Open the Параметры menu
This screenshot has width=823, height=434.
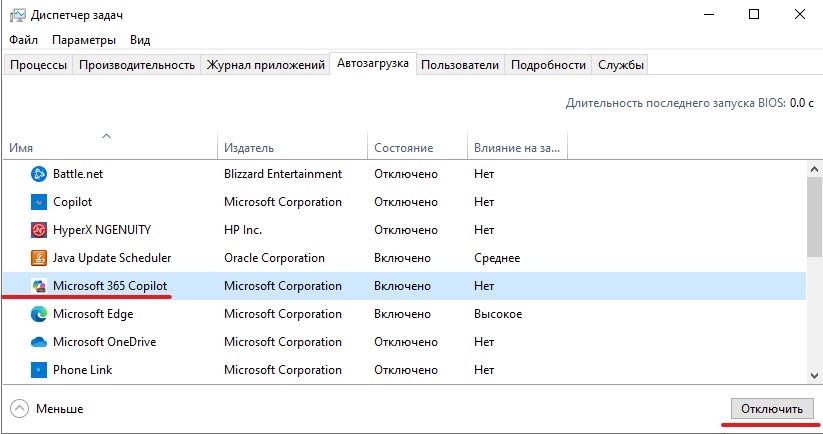click(x=84, y=40)
